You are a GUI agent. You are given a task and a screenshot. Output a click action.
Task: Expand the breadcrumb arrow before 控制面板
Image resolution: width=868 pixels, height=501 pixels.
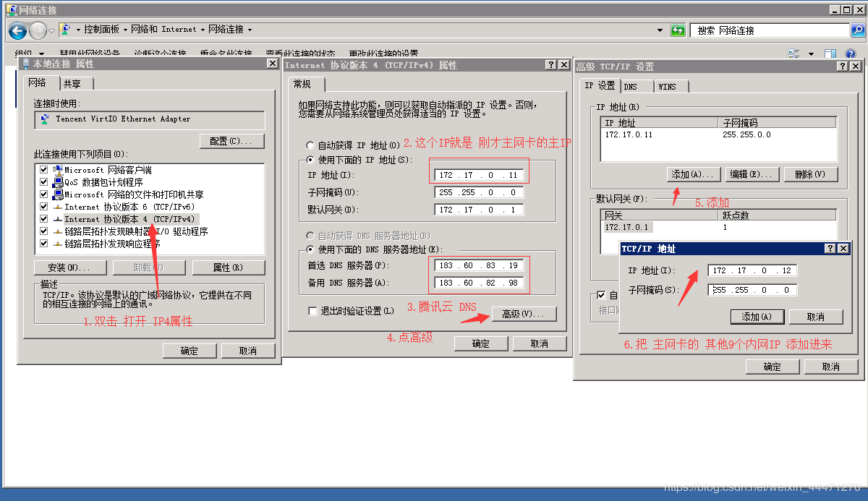(77, 30)
